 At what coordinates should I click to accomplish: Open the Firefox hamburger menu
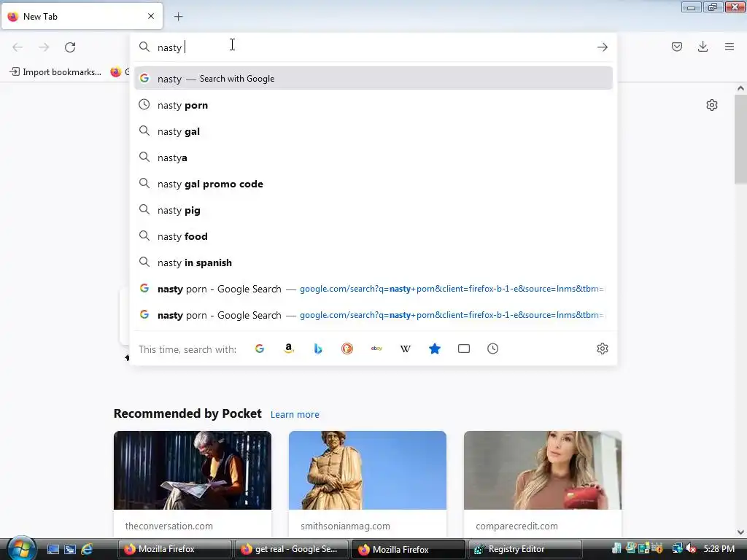point(729,47)
